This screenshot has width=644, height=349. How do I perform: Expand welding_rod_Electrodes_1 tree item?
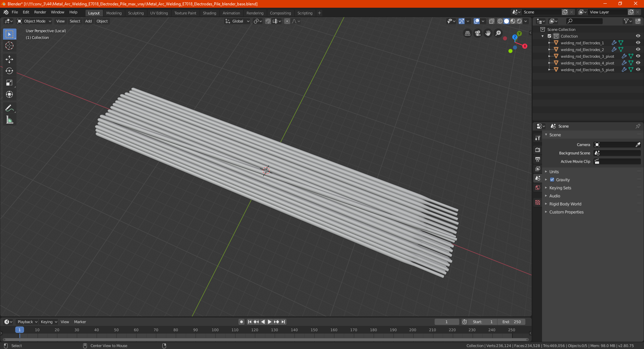tap(549, 43)
